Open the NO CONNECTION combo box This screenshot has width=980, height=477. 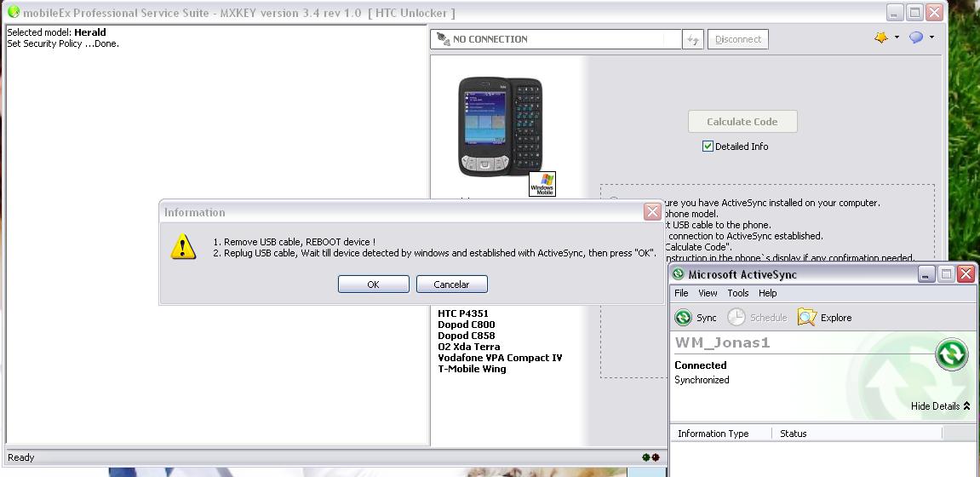[x=556, y=39]
